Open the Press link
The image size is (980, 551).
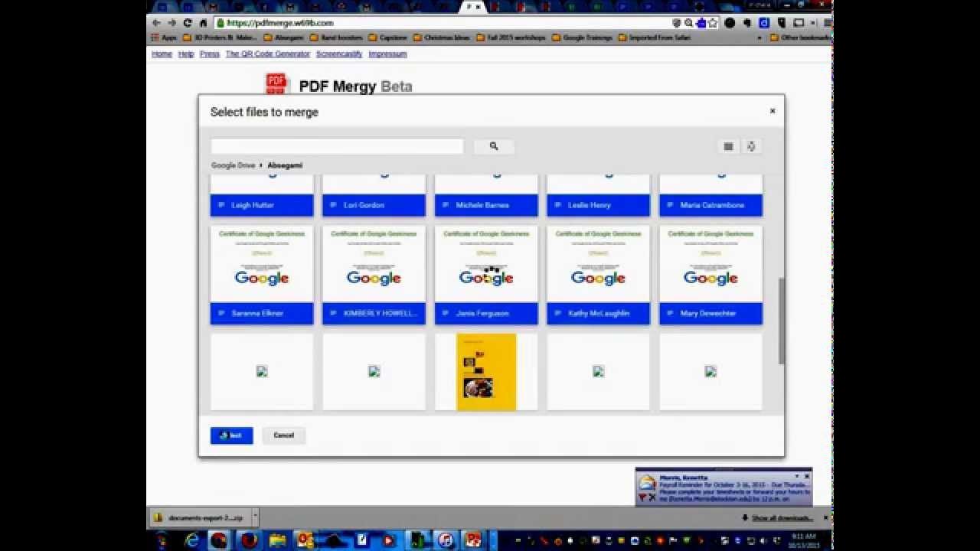coord(210,54)
